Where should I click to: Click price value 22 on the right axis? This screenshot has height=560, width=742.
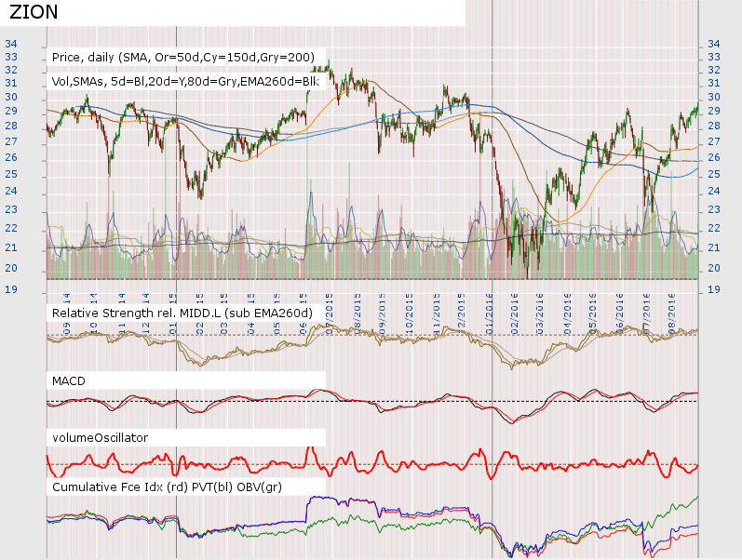(x=714, y=229)
